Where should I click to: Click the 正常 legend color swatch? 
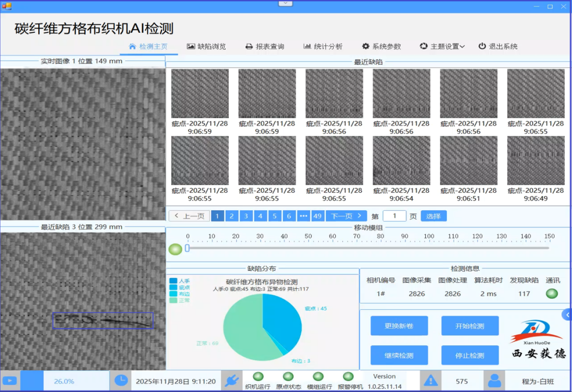[x=173, y=300]
